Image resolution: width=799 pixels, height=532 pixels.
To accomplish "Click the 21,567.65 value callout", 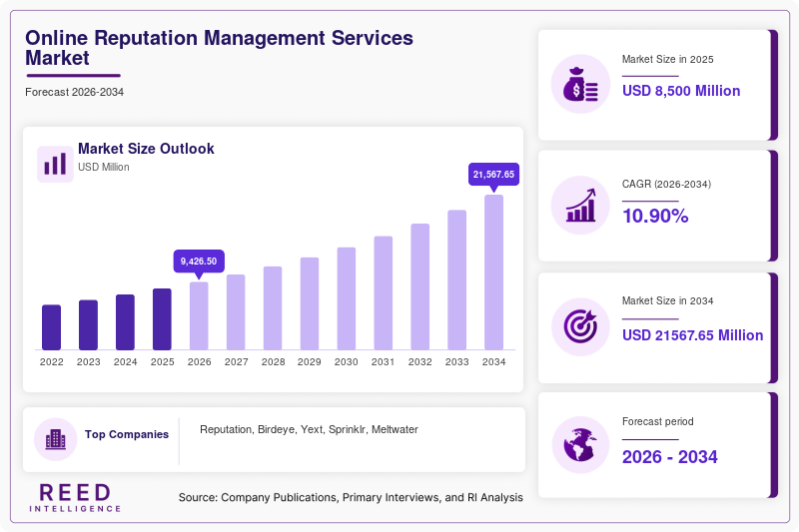I will point(493,174).
